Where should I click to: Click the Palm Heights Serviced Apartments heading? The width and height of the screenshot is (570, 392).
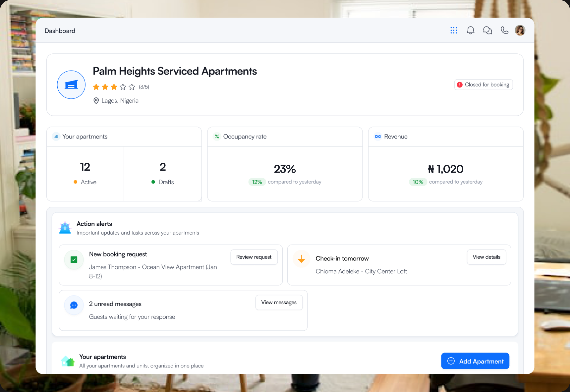tap(175, 71)
